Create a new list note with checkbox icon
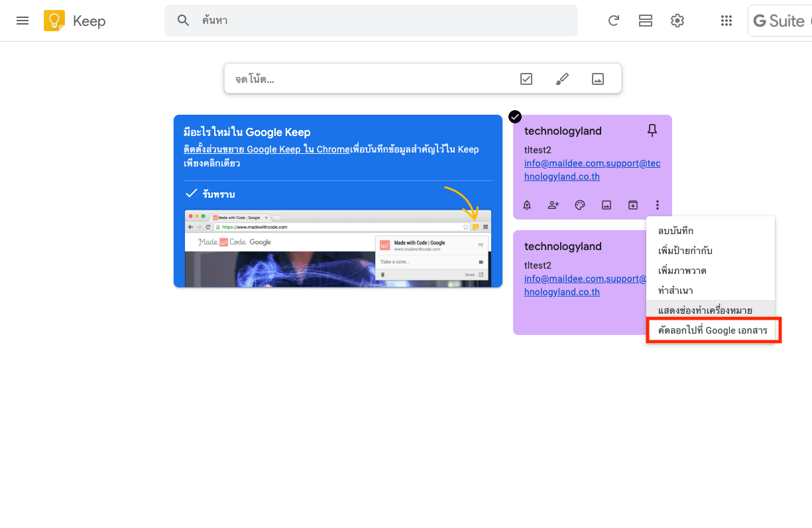Screen dimensions: 812x528 coord(526,79)
